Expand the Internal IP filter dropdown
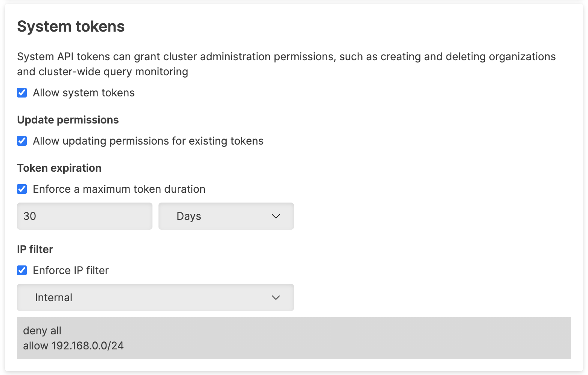Screen dimensions: 588x375 155,297
